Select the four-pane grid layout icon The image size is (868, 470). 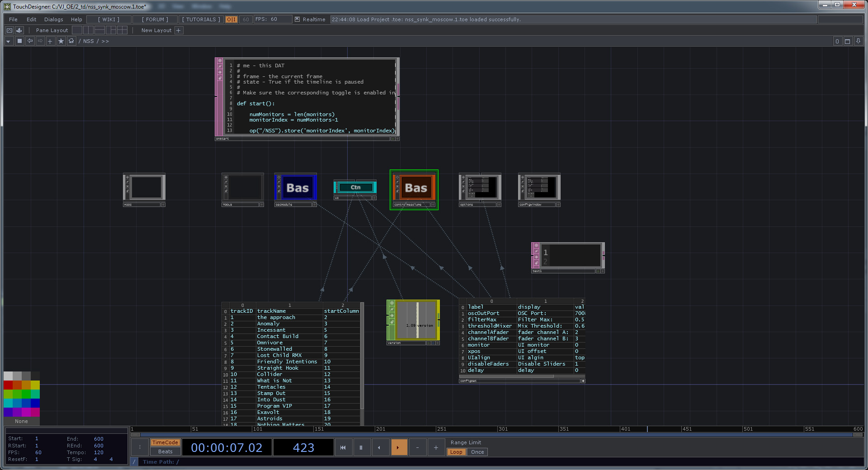122,30
